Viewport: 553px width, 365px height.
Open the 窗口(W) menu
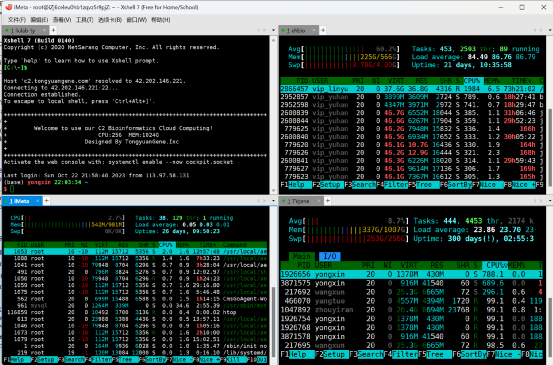pos(136,20)
